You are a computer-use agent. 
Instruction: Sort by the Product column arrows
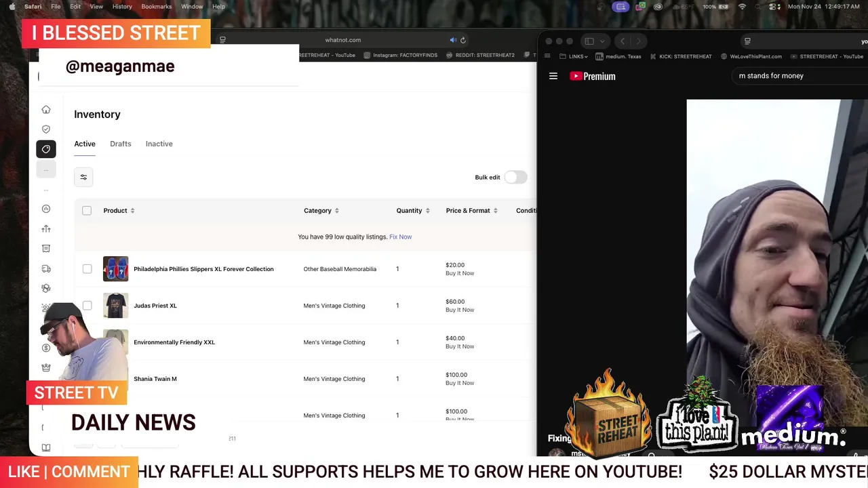[132, 211]
